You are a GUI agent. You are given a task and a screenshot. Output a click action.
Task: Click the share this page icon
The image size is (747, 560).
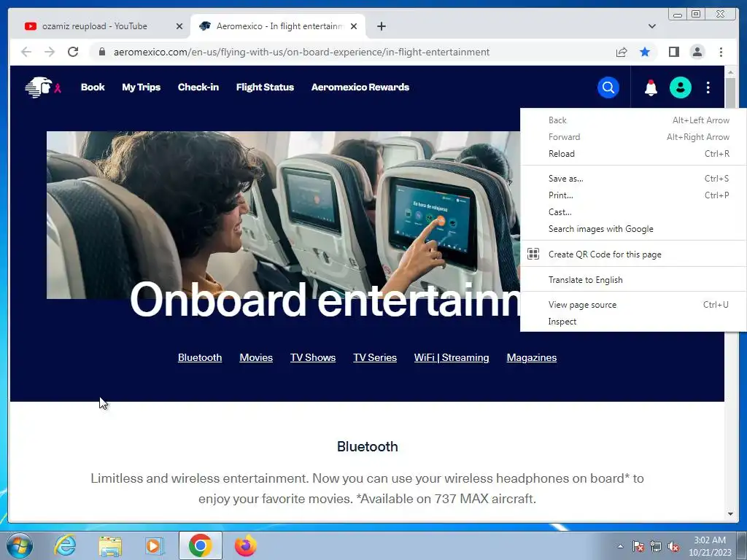(622, 52)
